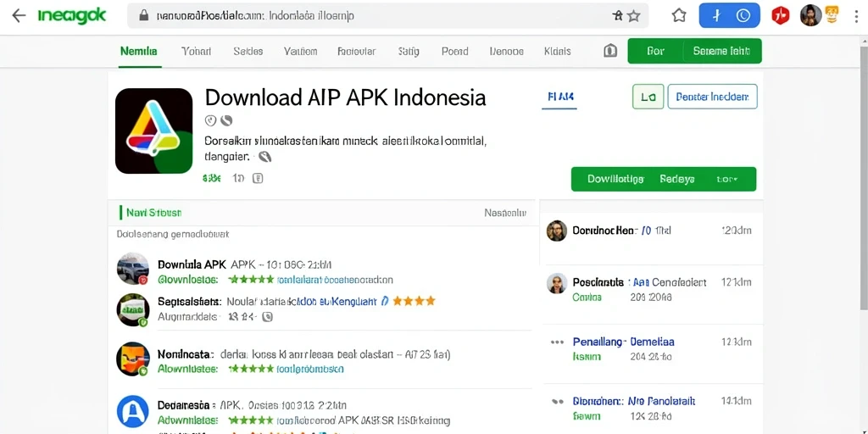Click the Download AIP APK Indonesia title

346,97
